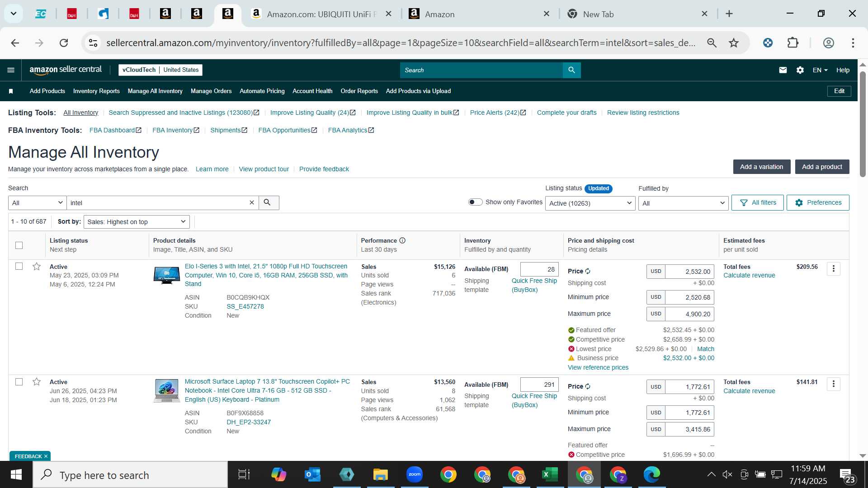868x488 pixels.
Task: Click the zoom magnifier in address bar
Action: point(712,43)
